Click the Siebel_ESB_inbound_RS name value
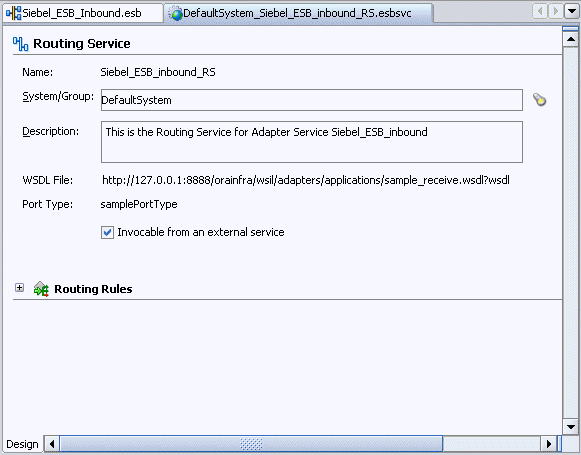Screen dimensions: 581x455 point(158,72)
